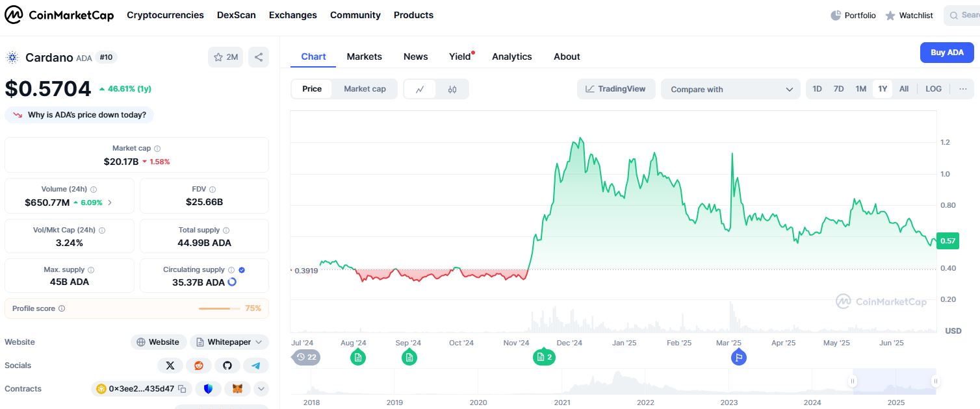980x409 pixels.
Task: Click the FDV info icon
Action: pyautogui.click(x=213, y=190)
